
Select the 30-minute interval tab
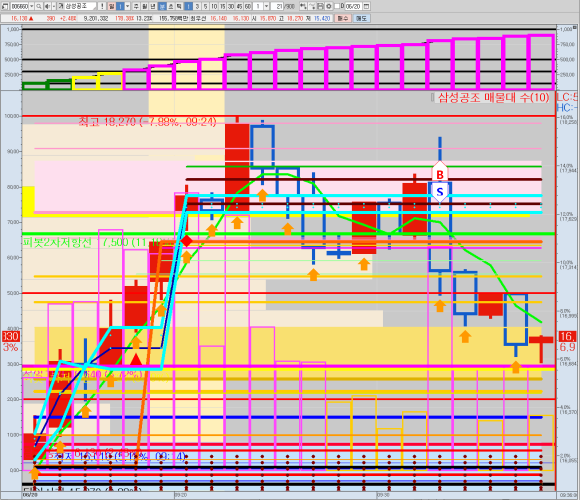point(231,6)
